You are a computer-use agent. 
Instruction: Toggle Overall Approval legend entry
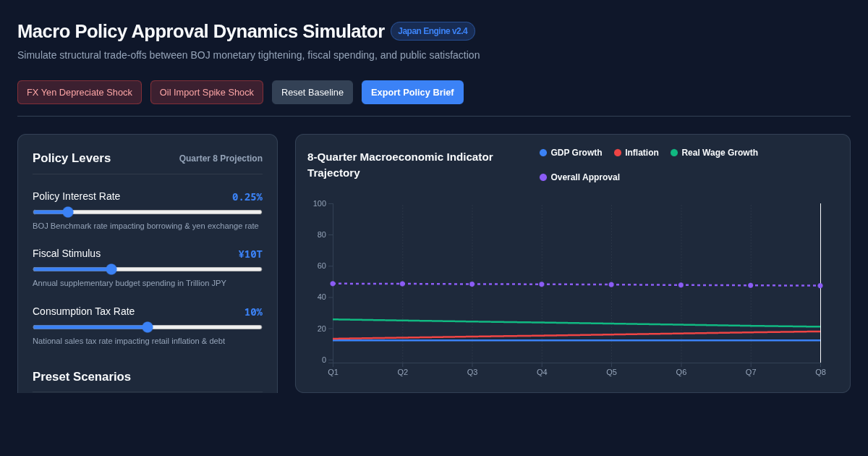[x=579, y=177]
